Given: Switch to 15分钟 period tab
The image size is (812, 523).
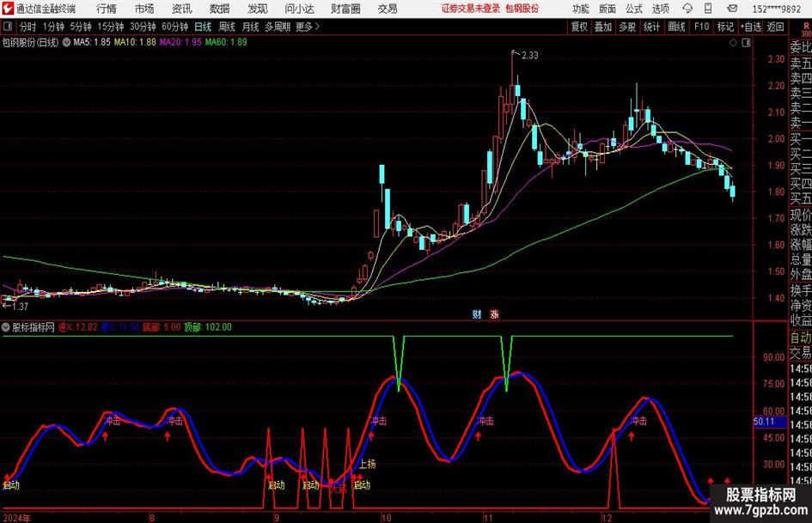Looking at the screenshot, I should [x=111, y=27].
